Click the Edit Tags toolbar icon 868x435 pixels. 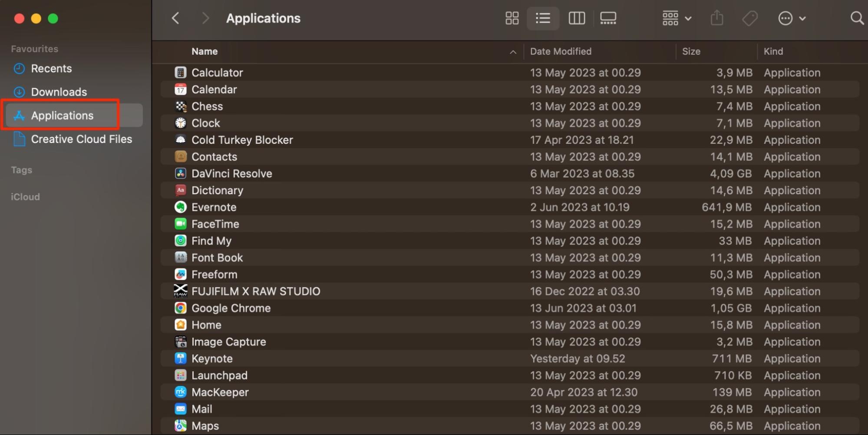pyautogui.click(x=749, y=18)
